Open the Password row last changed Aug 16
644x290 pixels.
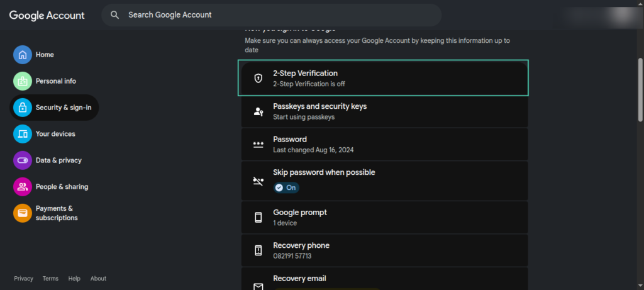click(384, 144)
